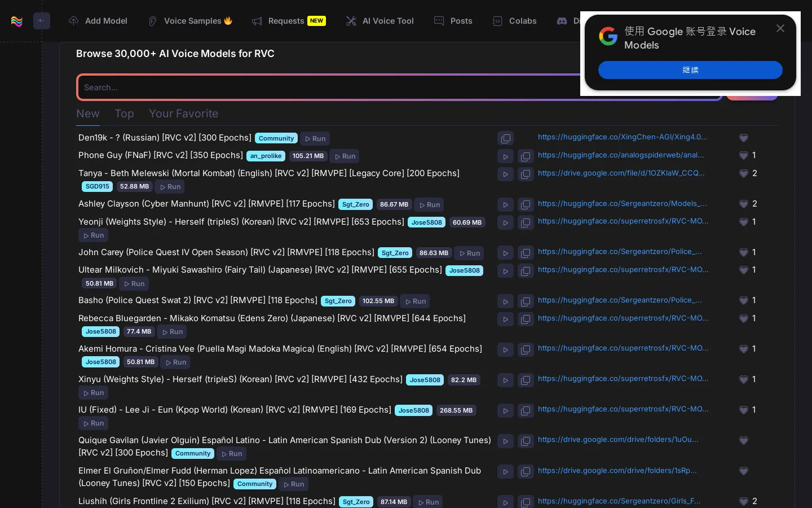Copy link for Phone Guy (FNaF) model

click(x=526, y=156)
